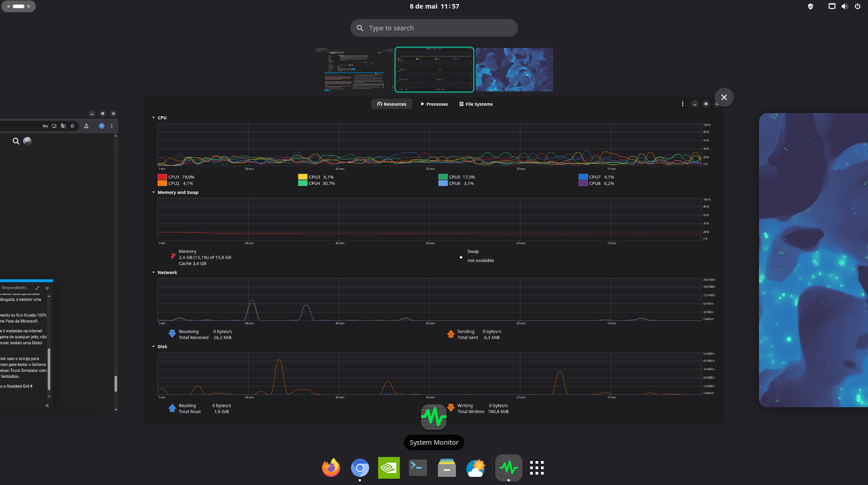
Task: Click the CPU7 blue color swatch
Action: pos(583,177)
